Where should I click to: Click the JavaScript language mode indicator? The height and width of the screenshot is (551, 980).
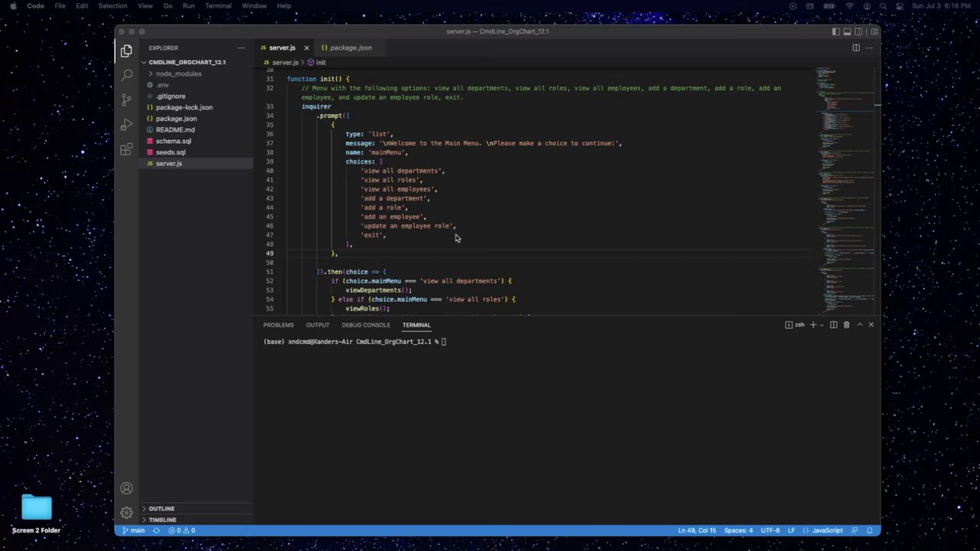827,530
